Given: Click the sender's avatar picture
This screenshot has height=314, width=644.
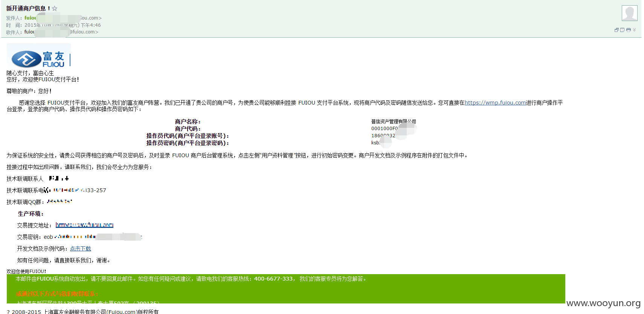Looking at the screenshot, I should (x=629, y=13).
